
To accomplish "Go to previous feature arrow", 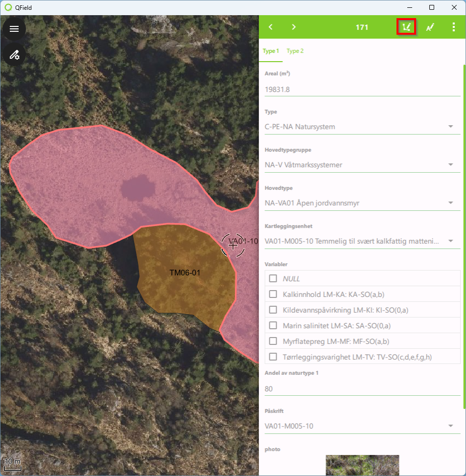I will click(271, 27).
